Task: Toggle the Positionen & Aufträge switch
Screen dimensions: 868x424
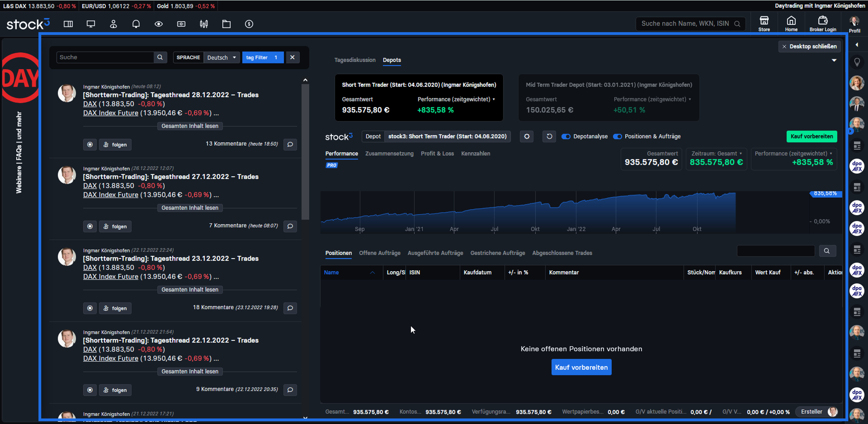Action: point(617,137)
